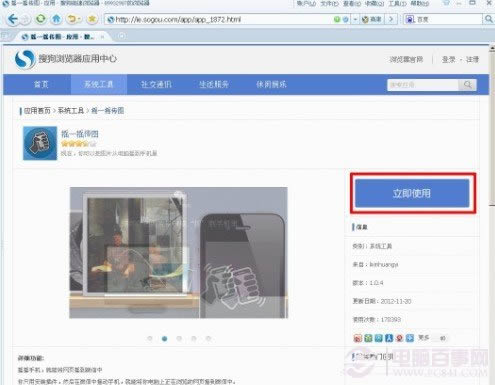
Task: Open favorites with the star icon
Action: 92,19
